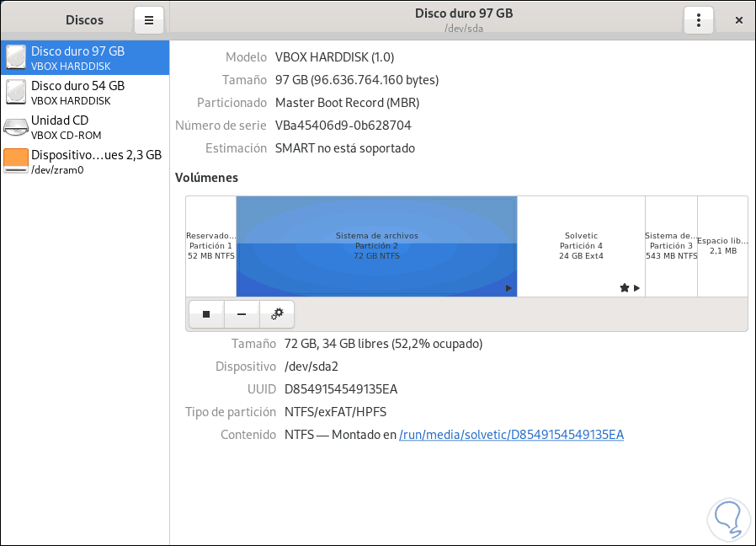
Task: Click the star icon on Solvetic partition
Action: (624, 288)
